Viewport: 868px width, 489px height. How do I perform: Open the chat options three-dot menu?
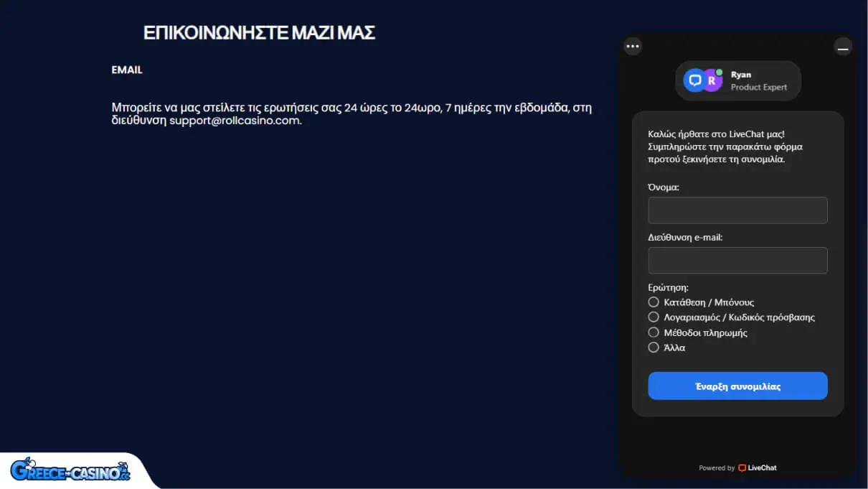(x=633, y=45)
